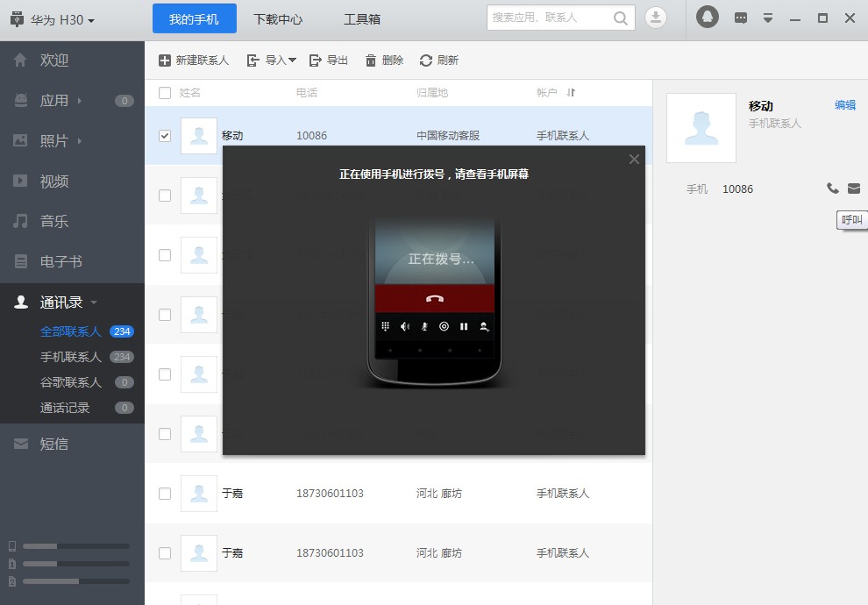Image resolution: width=868 pixels, height=605 pixels.
Task: Tap the record icon on phone screen
Action: coord(444,326)
